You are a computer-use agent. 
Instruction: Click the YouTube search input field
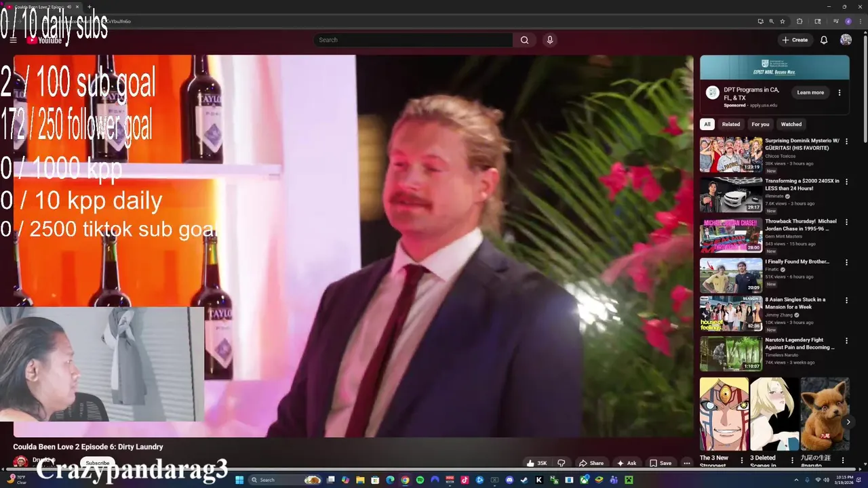413,40
